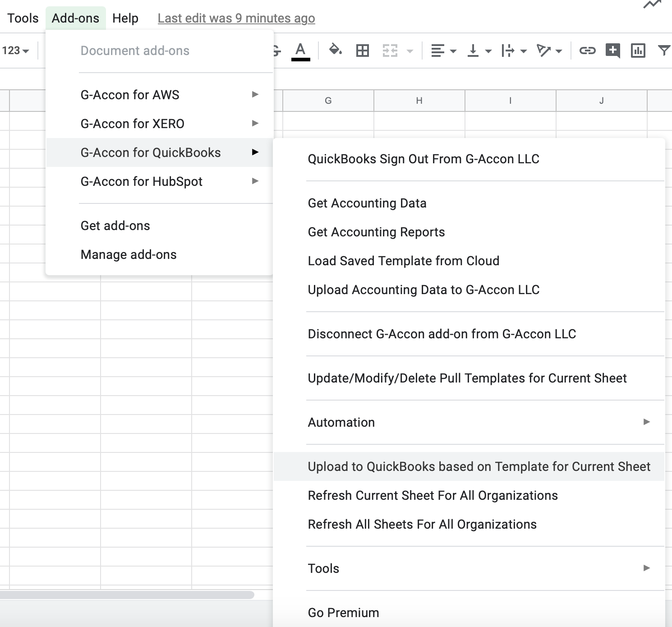Viewport: 672px width, 627px height.
Task: Open the merge cells options arrow
Action: [410, 51]
